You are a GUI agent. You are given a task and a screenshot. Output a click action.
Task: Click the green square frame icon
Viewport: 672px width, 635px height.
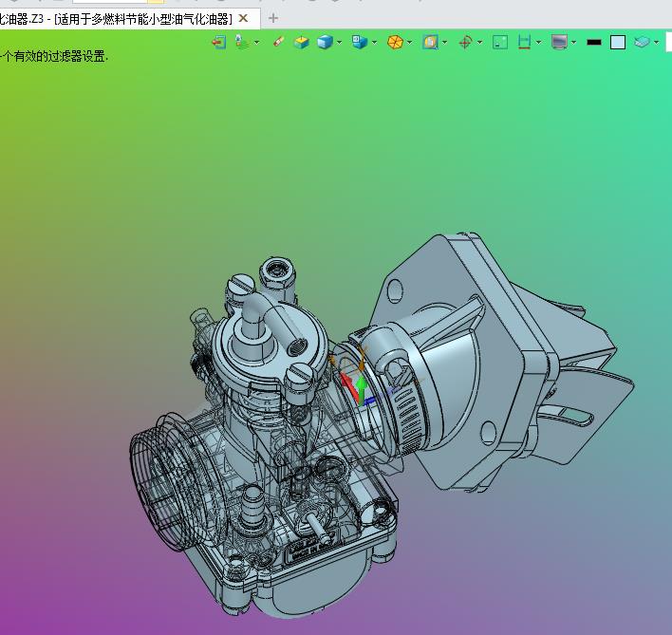(x=500, y=42)
